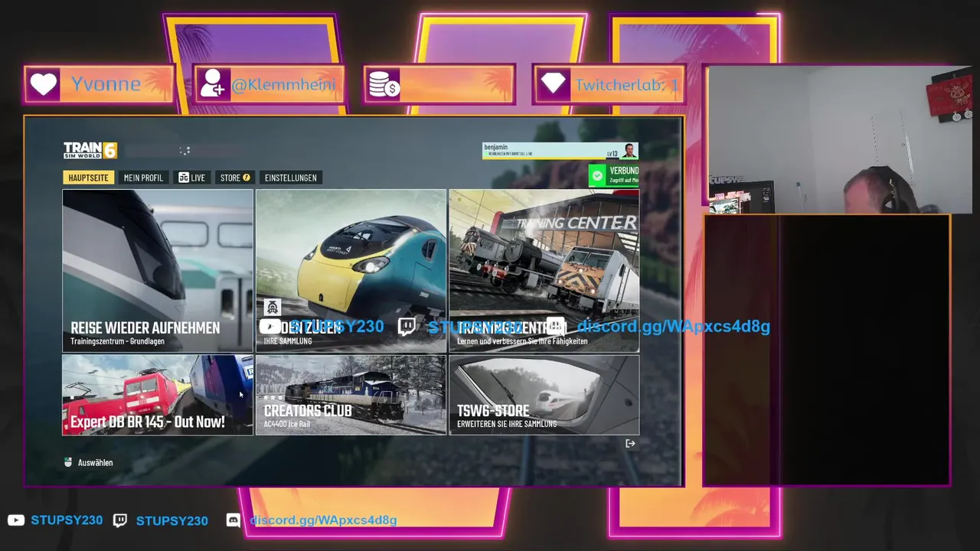Click the follower icon beside @Klemmheini
This screenshot has height=551, width=980.
pos(211,84)
